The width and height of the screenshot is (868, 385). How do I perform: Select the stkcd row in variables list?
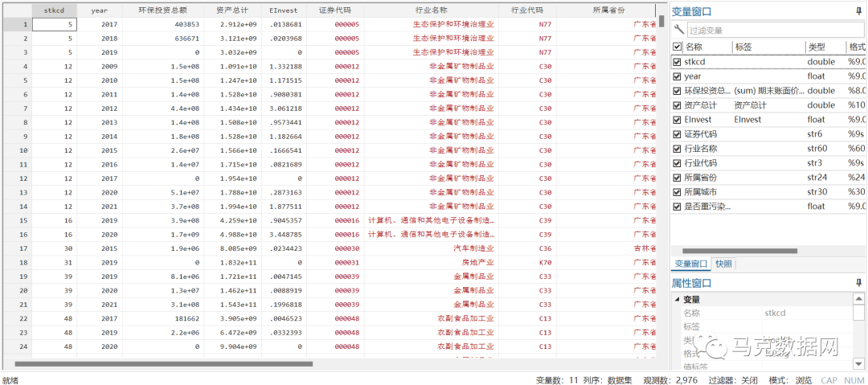(768, 62)
